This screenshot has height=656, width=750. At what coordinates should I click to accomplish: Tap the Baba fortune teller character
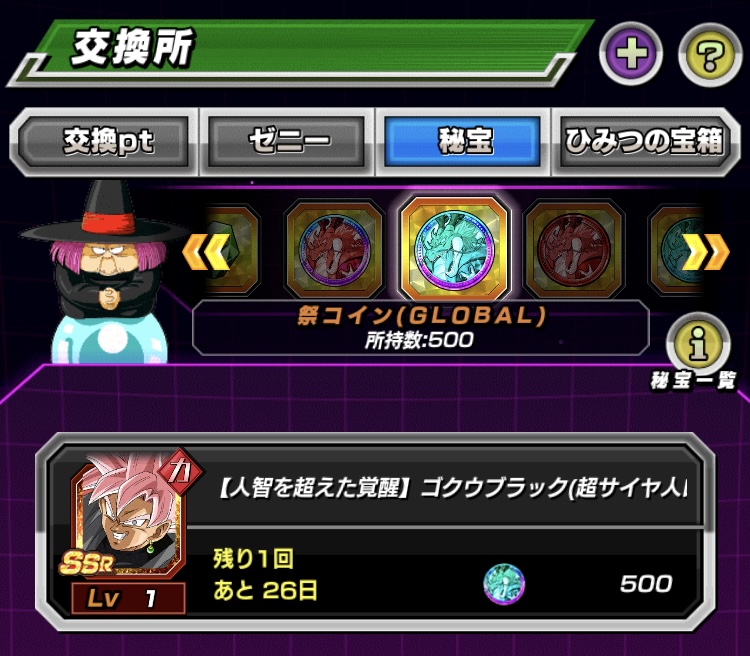pos(105,271)
